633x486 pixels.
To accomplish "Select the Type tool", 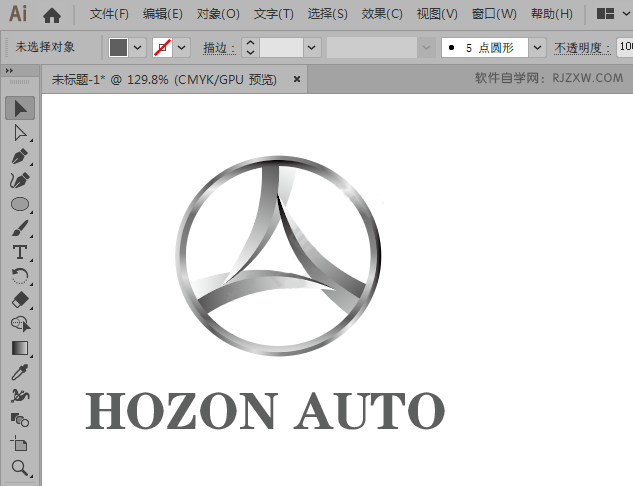I will pyautogui.click(x=20, y=252).
